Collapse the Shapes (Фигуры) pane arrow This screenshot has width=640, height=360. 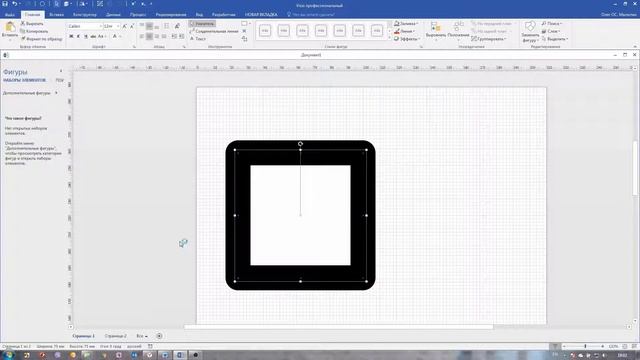[x=61, y=71]
